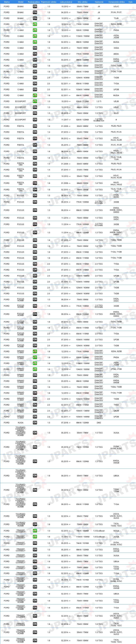Click the ON diesel icon in the KUGA row
Viewport: 136px width, 644px height.
(35, 422)
